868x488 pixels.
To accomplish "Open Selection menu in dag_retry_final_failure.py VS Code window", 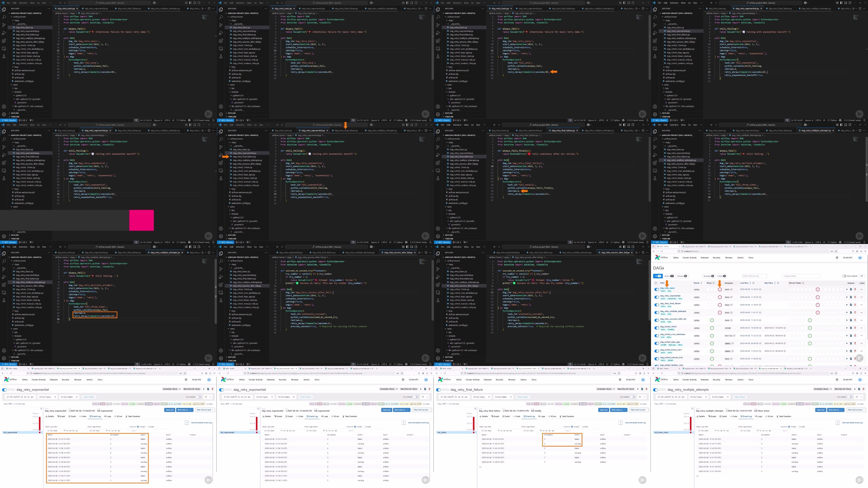I will coord(457,125).
